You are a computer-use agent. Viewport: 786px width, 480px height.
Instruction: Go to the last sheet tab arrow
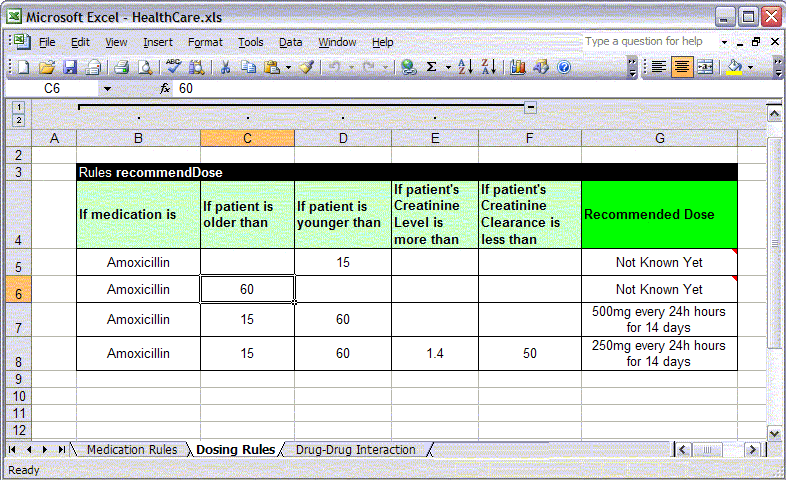tap(61, 449)
